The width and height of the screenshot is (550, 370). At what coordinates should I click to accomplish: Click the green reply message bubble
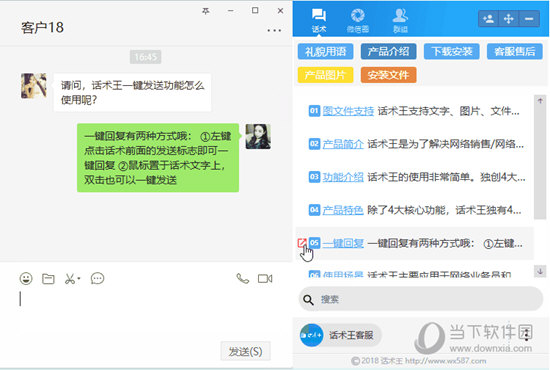coord(158,158)
